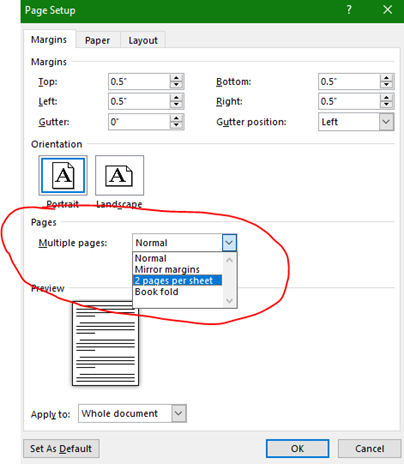
Task: Confirm with the OK button
Action: click(x=297, y=449)
